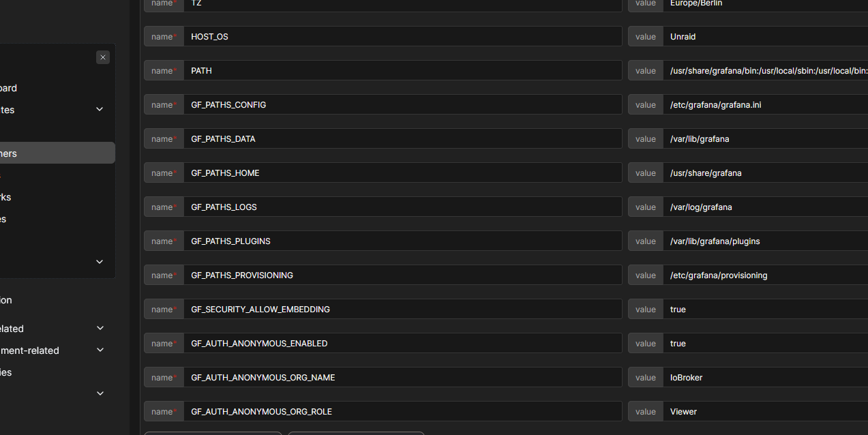
Task: Click the GF_PATHS_LOGS name input
Action: coord(402,207)
